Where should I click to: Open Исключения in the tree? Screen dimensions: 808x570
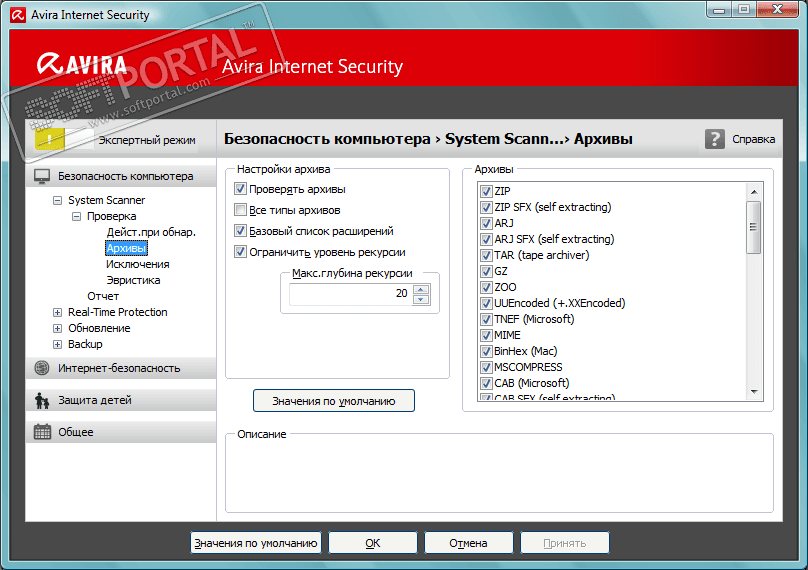click(x=138, y=264)
